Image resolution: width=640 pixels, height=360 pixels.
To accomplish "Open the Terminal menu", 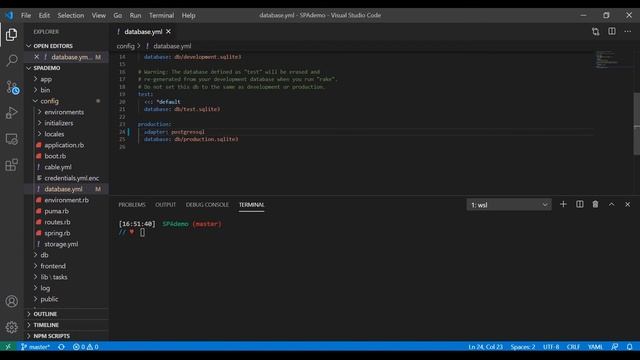I will pyautogui.click(x=161, y=15).
